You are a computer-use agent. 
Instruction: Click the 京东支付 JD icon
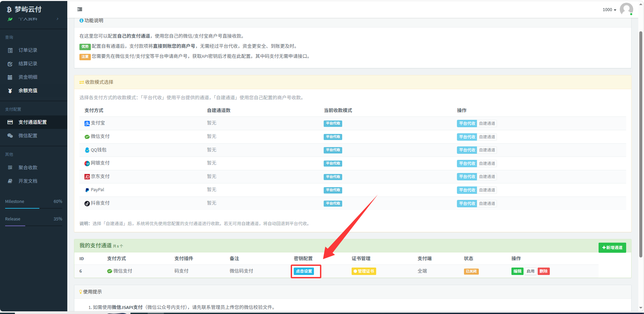pyautogui.click(x=87, y=177)
